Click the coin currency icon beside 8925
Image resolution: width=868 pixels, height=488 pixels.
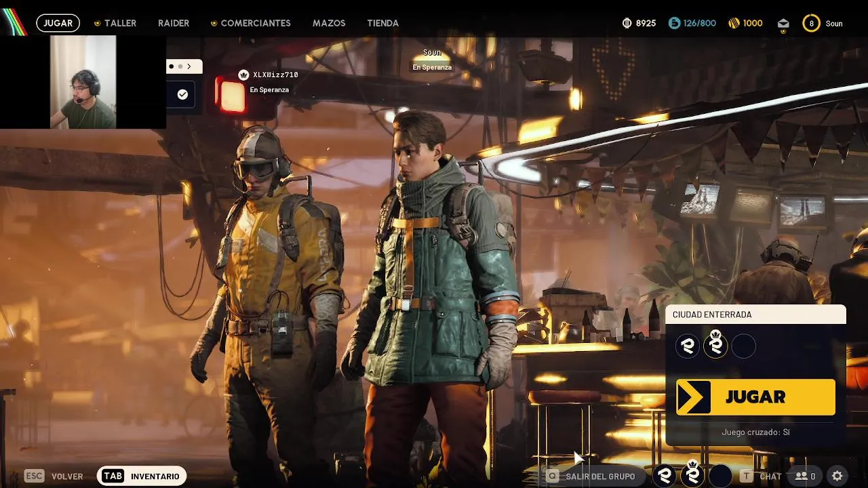(627, 23)
